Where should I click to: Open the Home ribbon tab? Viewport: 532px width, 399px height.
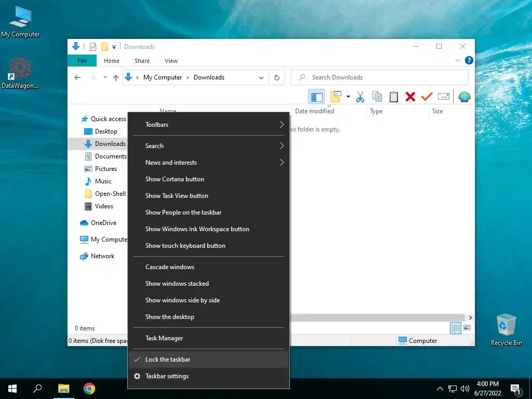pyautogui.click(x=112, y=61)
